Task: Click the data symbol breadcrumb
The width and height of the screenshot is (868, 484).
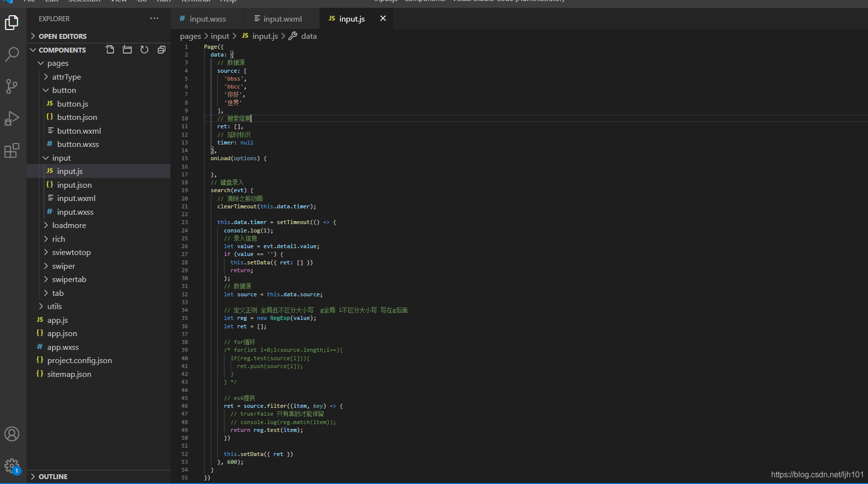Action: 303,36
